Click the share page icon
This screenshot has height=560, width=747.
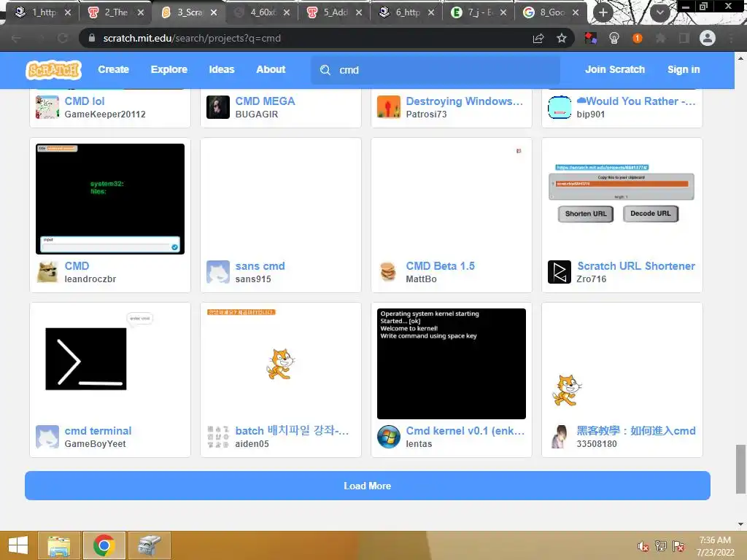pos(538,38)
